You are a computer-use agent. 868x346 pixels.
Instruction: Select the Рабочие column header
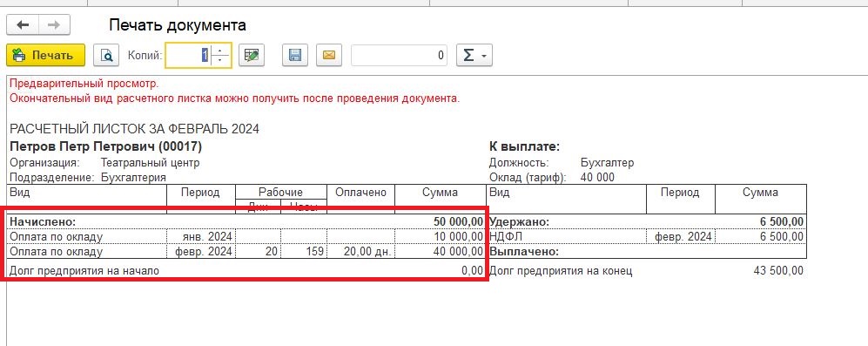point(281,193)
